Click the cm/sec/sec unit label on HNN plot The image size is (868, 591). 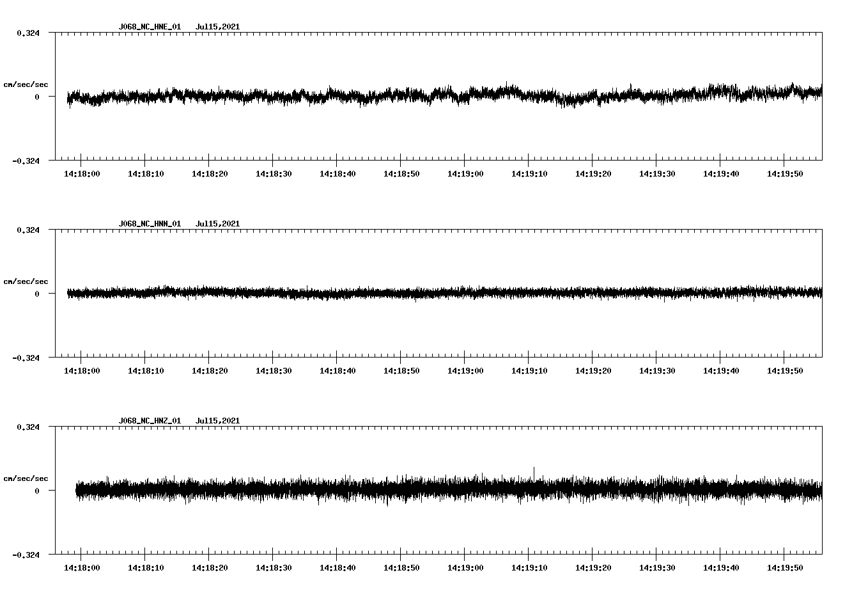coord(26,281)
